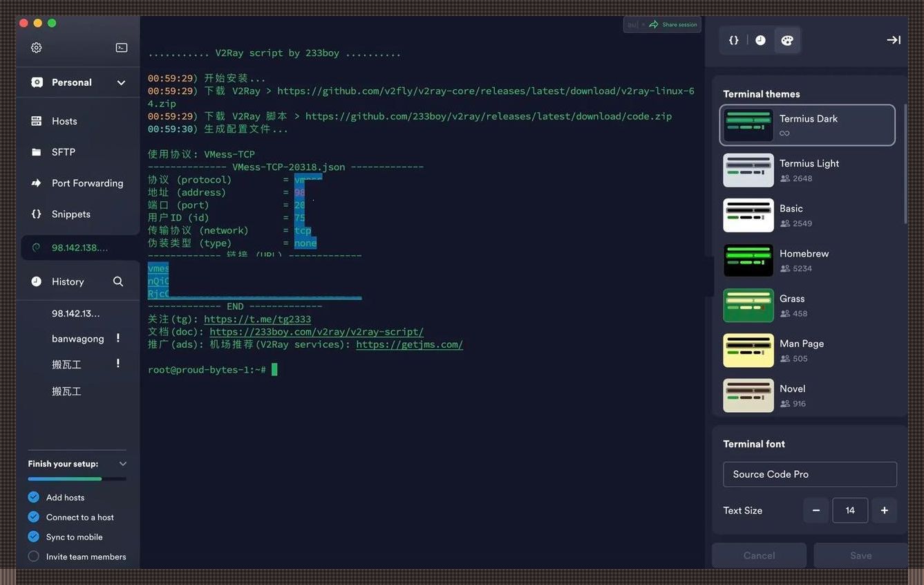Switch to the 98.142.138 active session tab
The height and width of the screenshot is (585, 924).
[x=79, y=248]
